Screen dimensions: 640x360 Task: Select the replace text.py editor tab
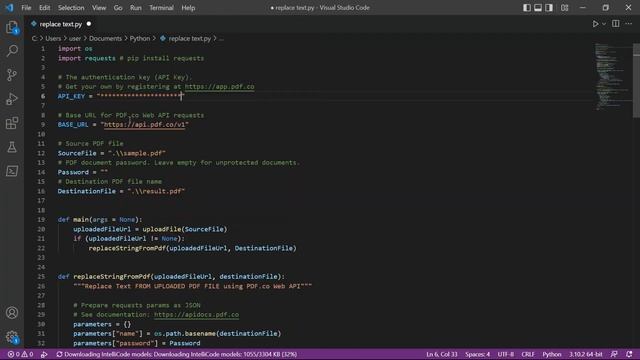click(x=61, y=24)
